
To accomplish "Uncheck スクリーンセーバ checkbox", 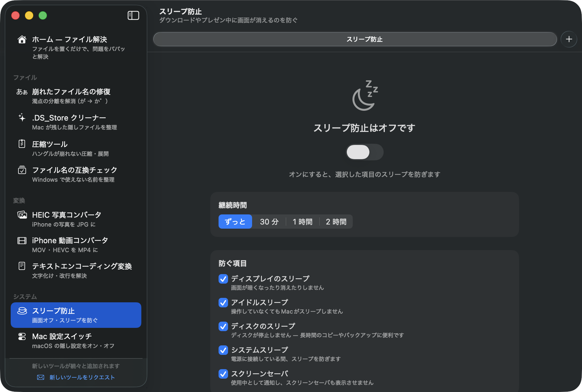I will [x=223, y=374].
